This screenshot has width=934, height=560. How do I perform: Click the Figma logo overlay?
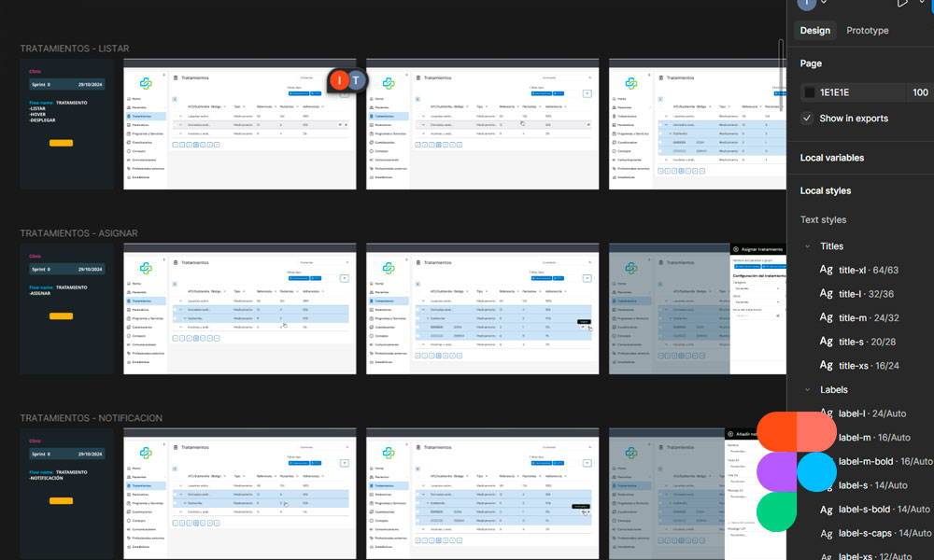[x=796, y=472]
